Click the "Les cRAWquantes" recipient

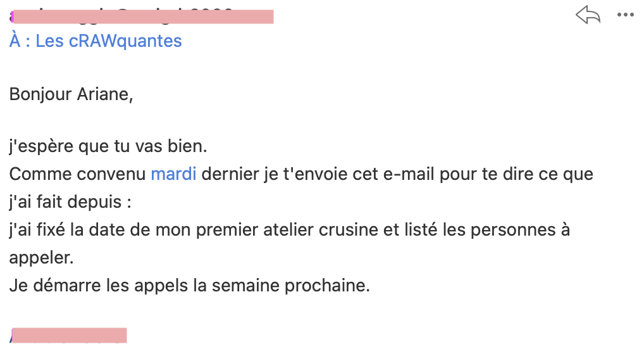109,41
